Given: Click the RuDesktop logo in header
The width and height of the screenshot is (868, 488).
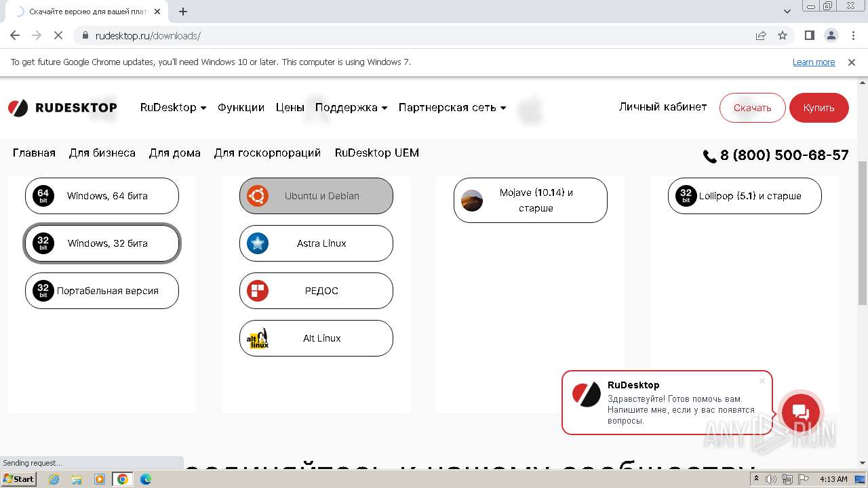Looking at the screenshot, I should (x=62, y=108).
